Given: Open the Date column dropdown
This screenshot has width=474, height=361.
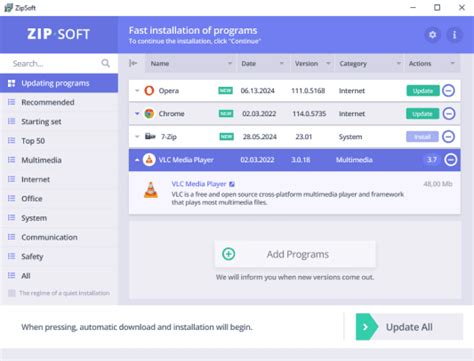Looking at the screenshot, I should [282, 63].
